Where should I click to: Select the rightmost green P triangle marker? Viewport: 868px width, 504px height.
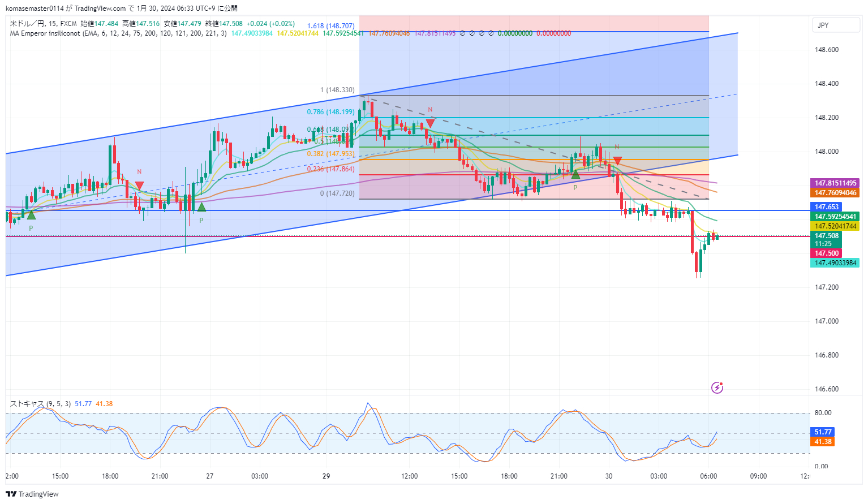(x=575, y=174)
